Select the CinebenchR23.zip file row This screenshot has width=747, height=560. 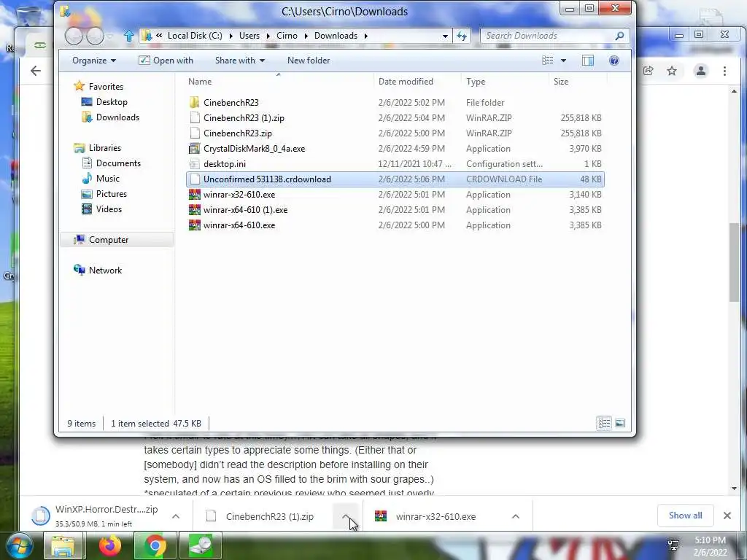395,133
